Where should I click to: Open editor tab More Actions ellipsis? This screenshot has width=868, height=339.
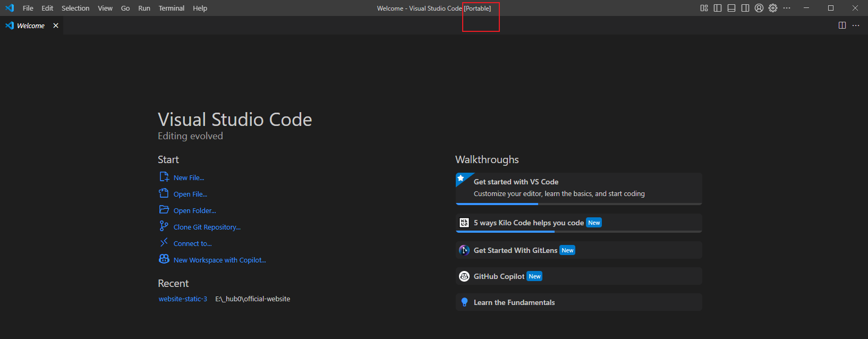point(856,26)
